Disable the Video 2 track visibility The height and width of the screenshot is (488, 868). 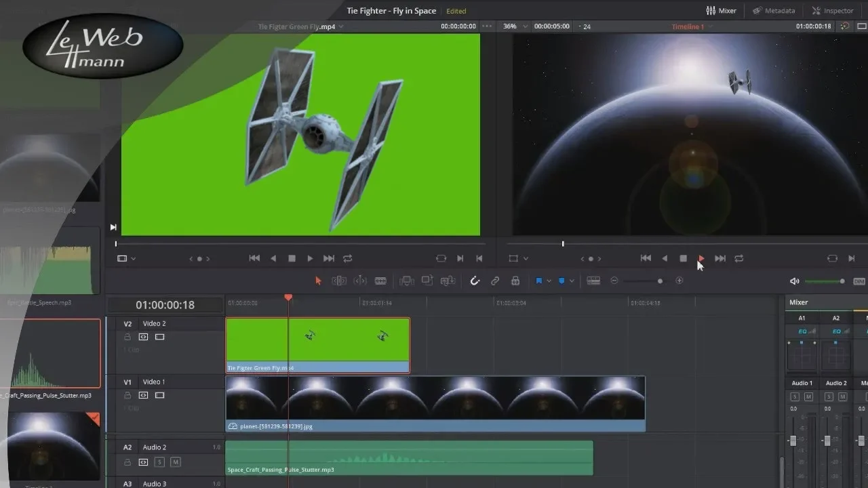(x=160, y=337)
